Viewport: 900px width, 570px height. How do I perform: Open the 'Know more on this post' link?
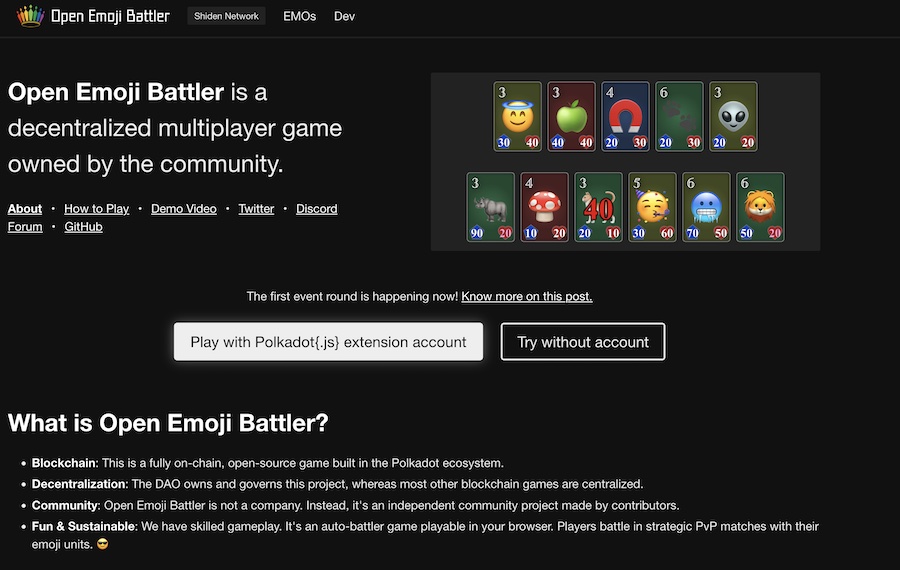pyautogui.click(x=527, y=297)
